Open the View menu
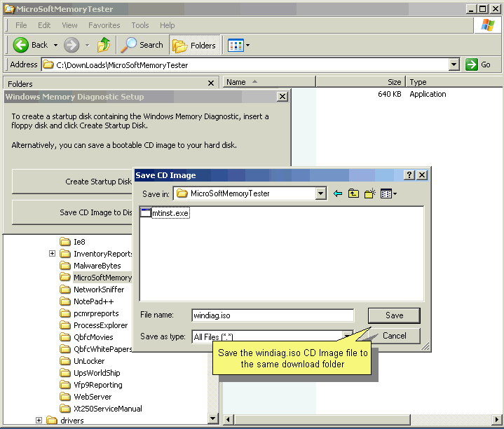The image size is (504, 429). (69, 25)
